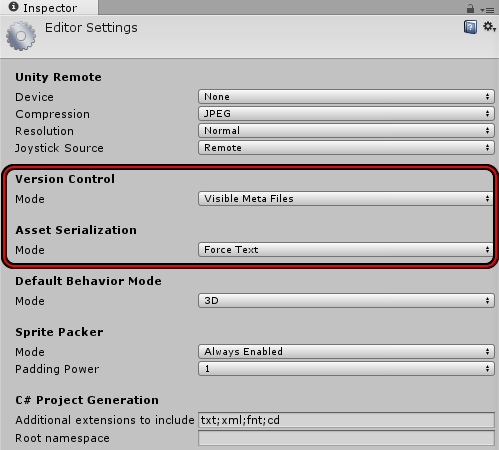Open Version Control Mode Visible Meta Files dropdown
This screenshot has height=450, width=499.
pos(346,199)
